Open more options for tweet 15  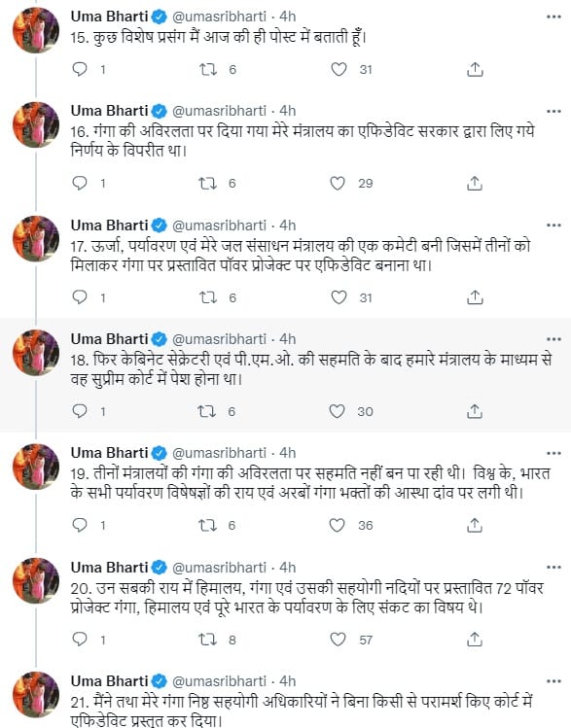click(553, 17)
